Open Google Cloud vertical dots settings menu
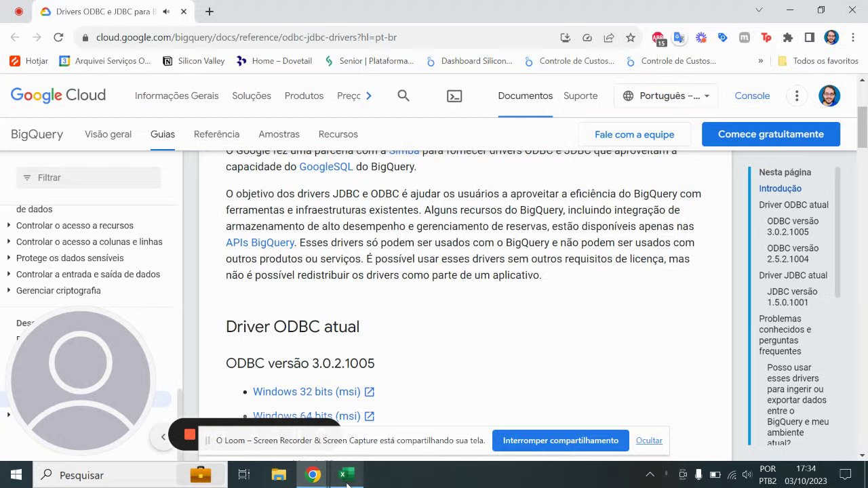The height and width of the screenshot is (488, 868). 797,96
